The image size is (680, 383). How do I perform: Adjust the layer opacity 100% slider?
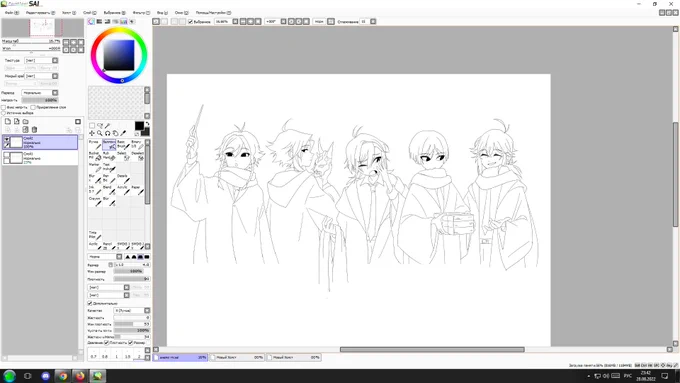coord(40,100)
